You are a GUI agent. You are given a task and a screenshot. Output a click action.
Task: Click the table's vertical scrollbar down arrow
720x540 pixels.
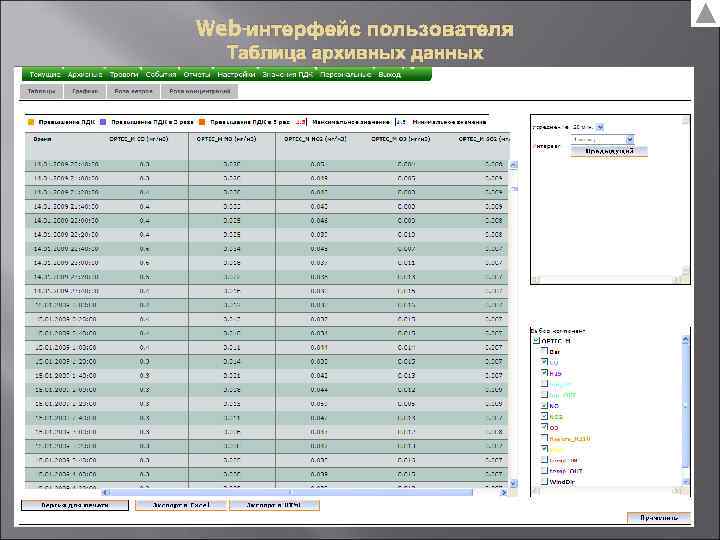pyautogui.click(x=514, y=483)
